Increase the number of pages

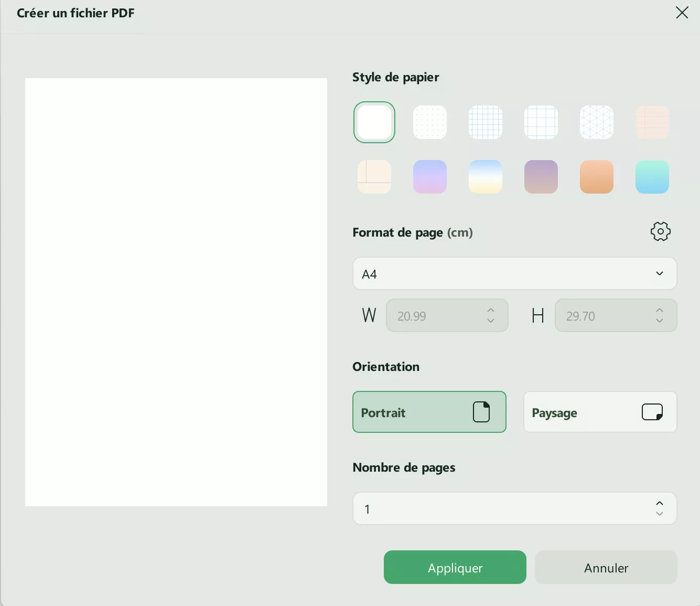[x=660, y=503]
